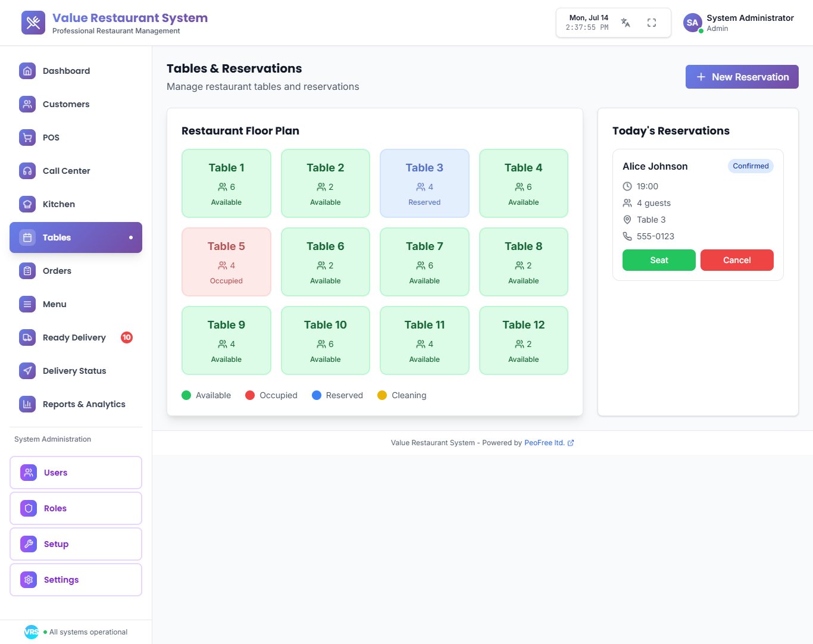Go to Orders in the sidebar
Screen dimensions: 813x644
click(x=57, y=271)
